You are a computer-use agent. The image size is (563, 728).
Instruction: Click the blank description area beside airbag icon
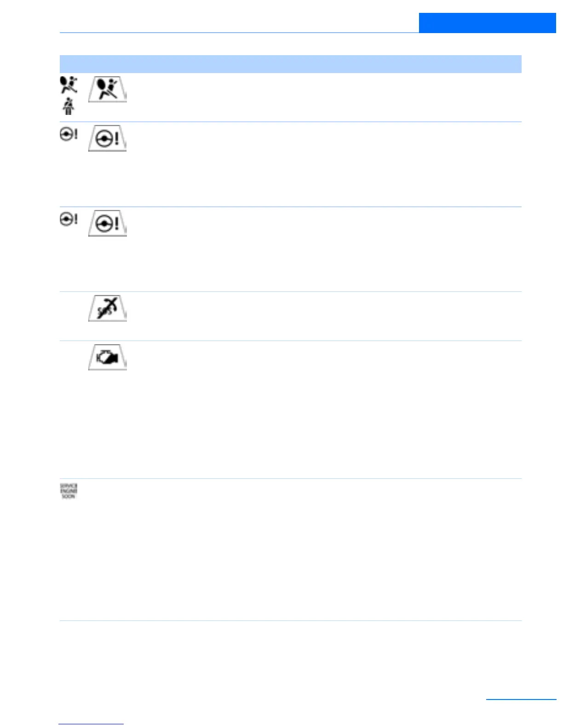tap(324, 97)
